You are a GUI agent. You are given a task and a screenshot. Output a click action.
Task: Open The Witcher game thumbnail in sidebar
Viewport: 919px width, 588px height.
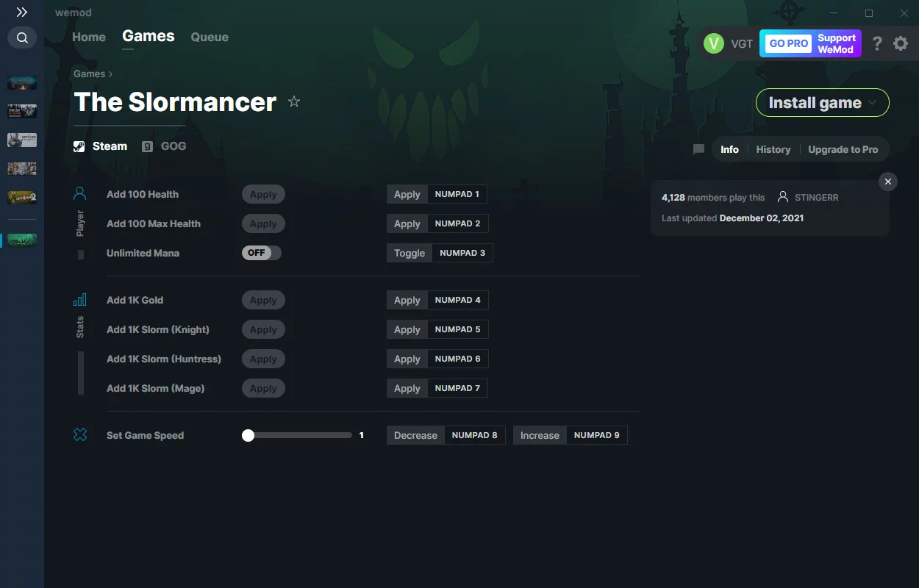tap(22, 140)
